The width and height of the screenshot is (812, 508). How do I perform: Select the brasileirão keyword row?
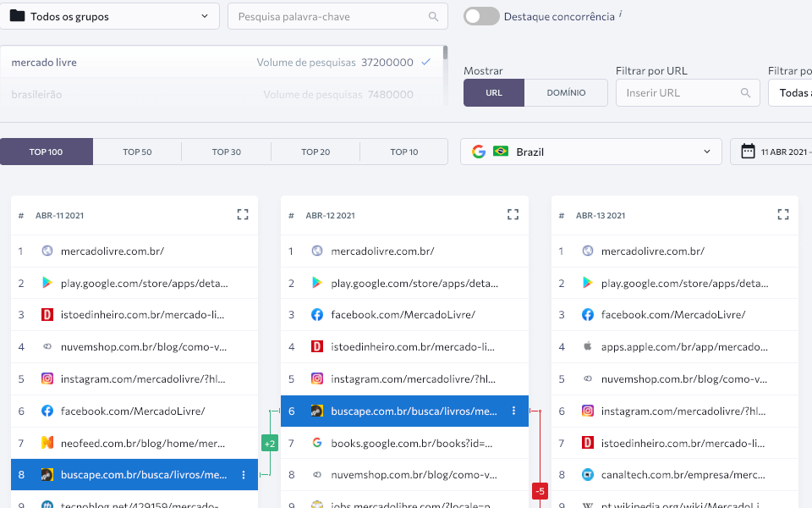[222, 94]
